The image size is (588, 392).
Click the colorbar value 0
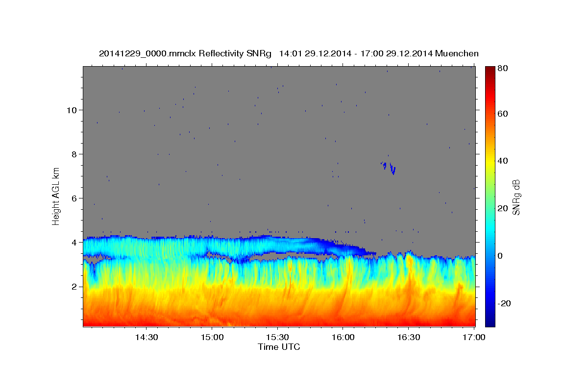click(501, 256)
